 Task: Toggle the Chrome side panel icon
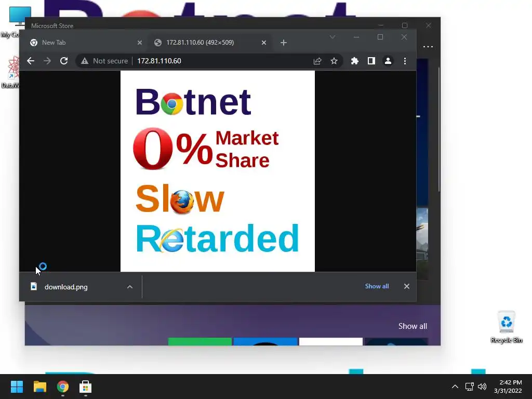point(371,61)
